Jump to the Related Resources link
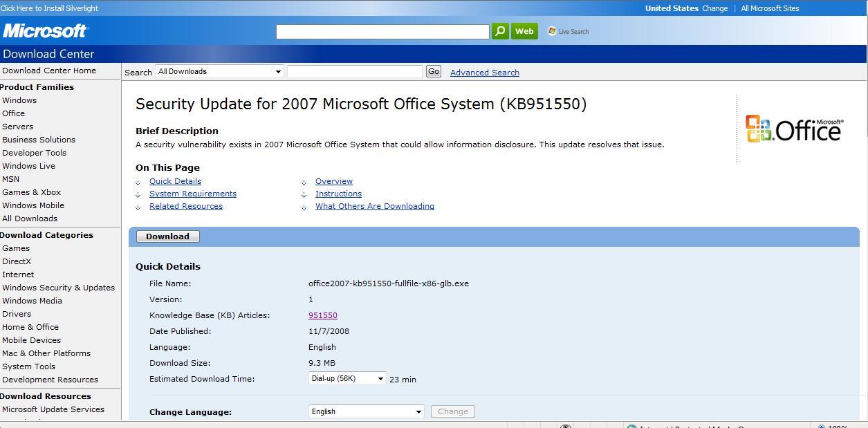Viewport: 868px width, 428px height. 186,206
